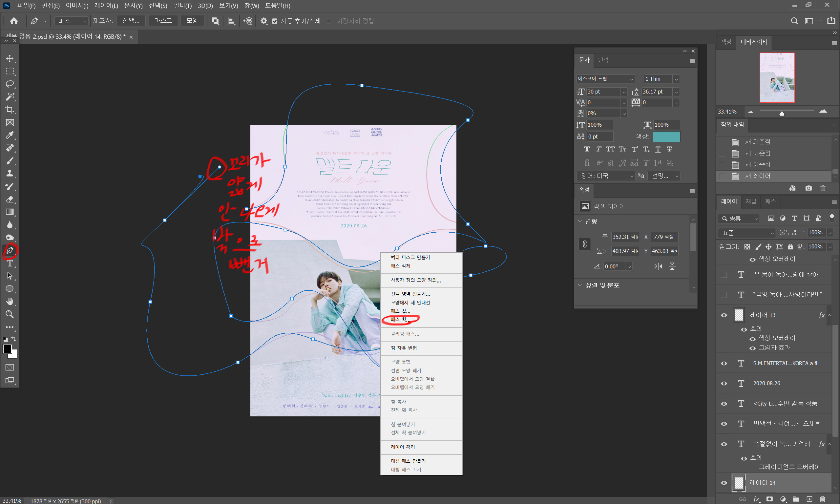
Task: Click the 폭 width input field
Action: click(625, 237)
